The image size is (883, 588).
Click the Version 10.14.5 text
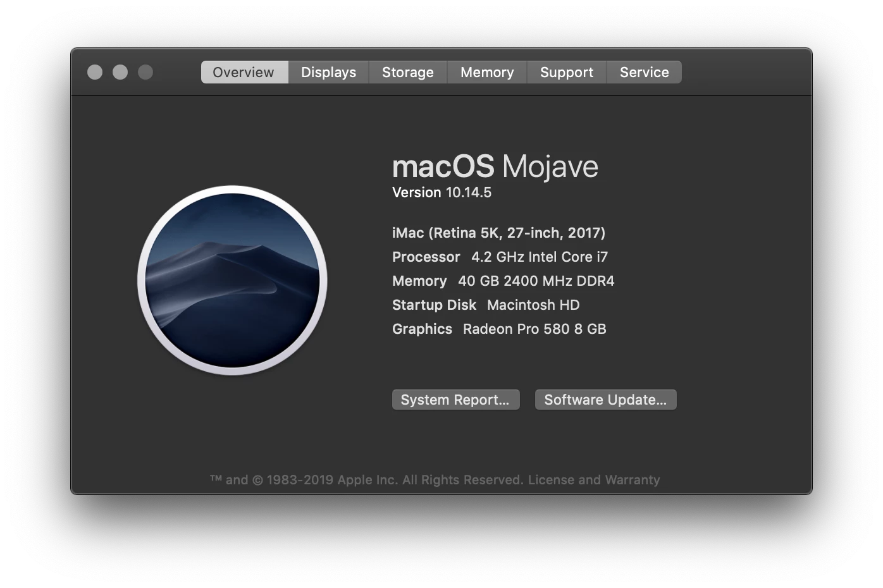click(x=441, y=193)
